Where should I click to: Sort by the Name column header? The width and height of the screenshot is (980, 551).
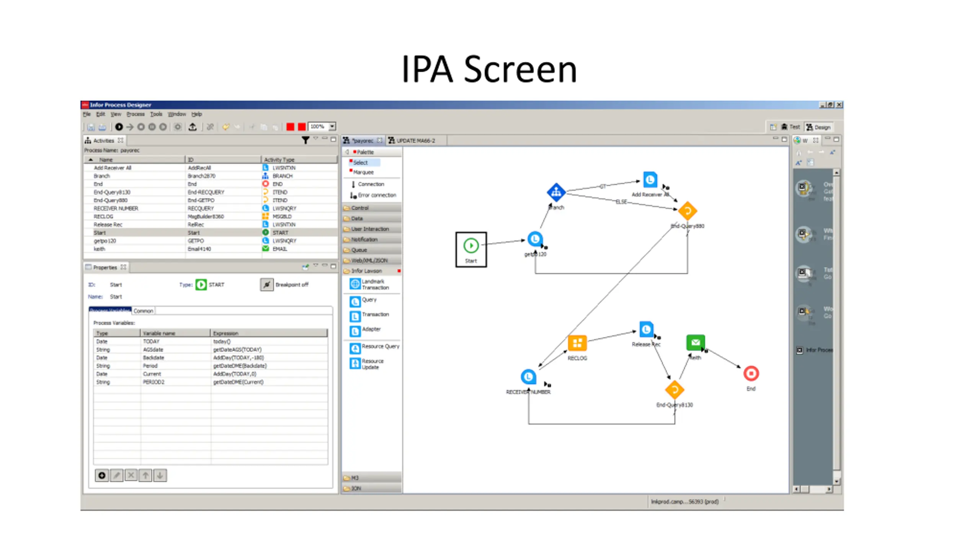[134, 160]
